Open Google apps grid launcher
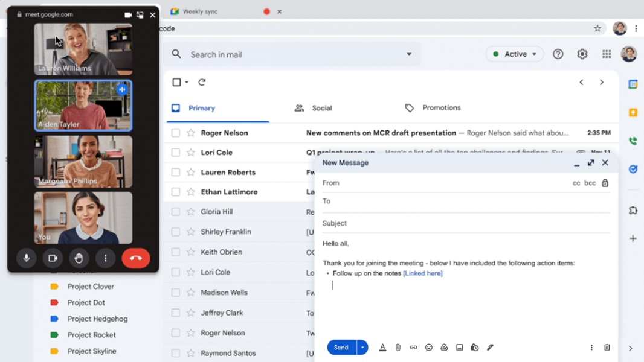 click(607, 54)
